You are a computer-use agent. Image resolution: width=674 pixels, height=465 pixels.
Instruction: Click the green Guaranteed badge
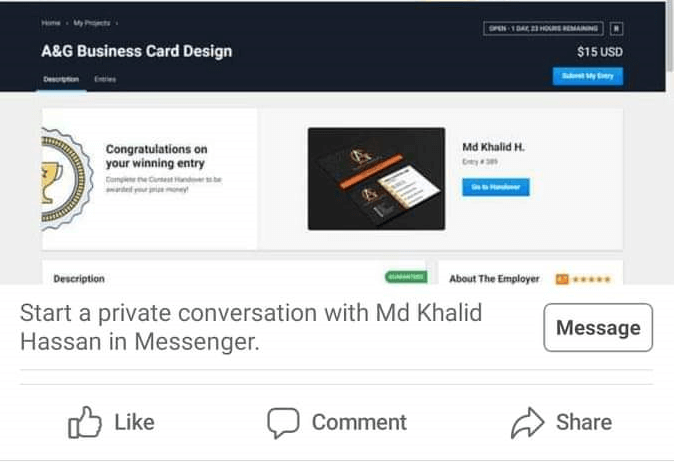(406, 277)
